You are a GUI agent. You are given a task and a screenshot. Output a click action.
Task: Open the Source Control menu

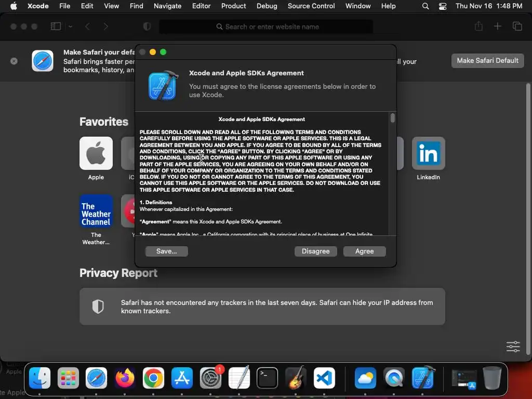click(x=311, y=6)
